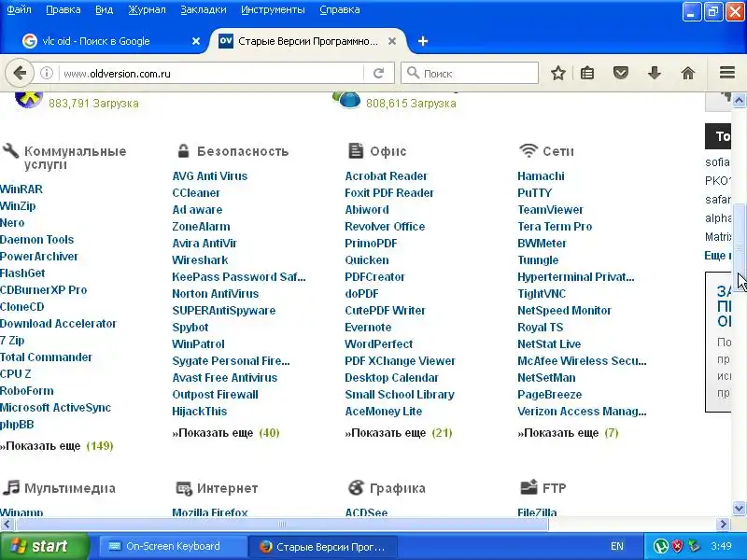Reload the page with the refresh icon

click(379, 74)
